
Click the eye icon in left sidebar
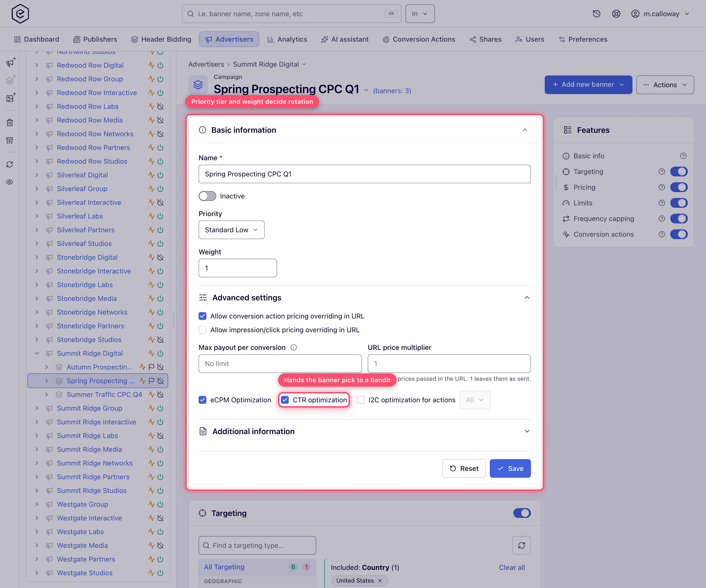coord(10,182)
